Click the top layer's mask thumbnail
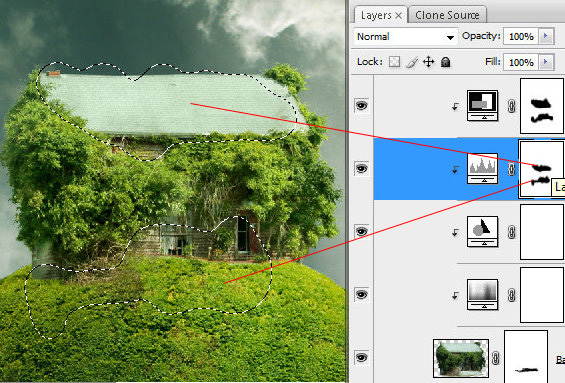Screen dimensions: 565x383 point(542,106)
